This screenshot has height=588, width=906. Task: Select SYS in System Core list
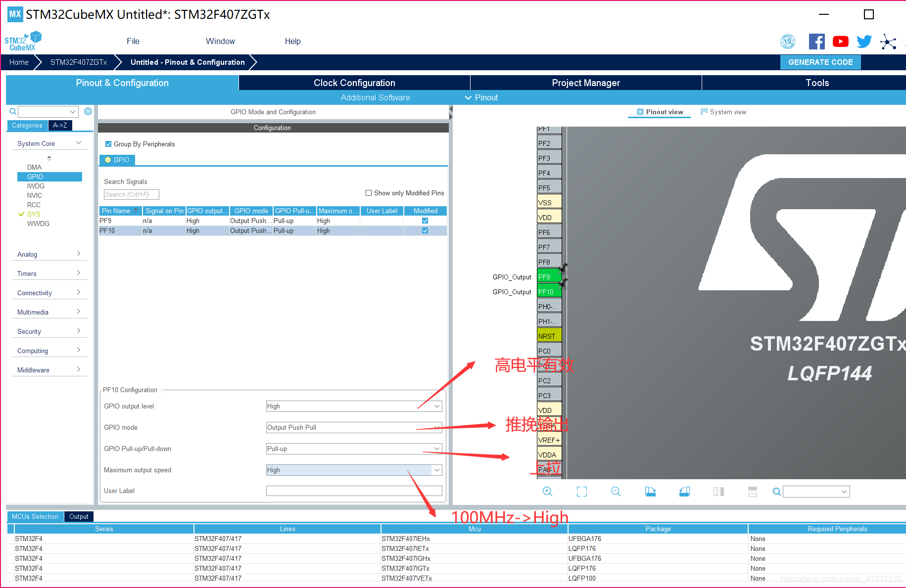(34, 214)
